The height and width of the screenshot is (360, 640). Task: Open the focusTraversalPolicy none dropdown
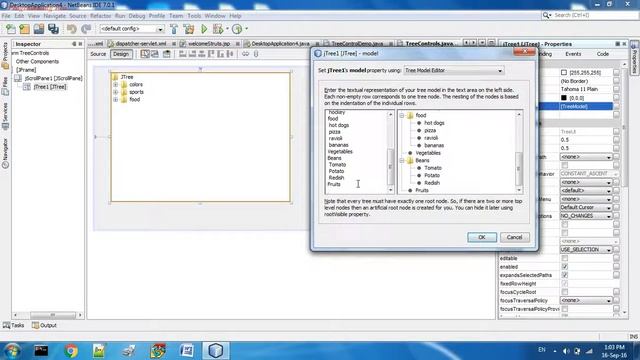[586, 300]
